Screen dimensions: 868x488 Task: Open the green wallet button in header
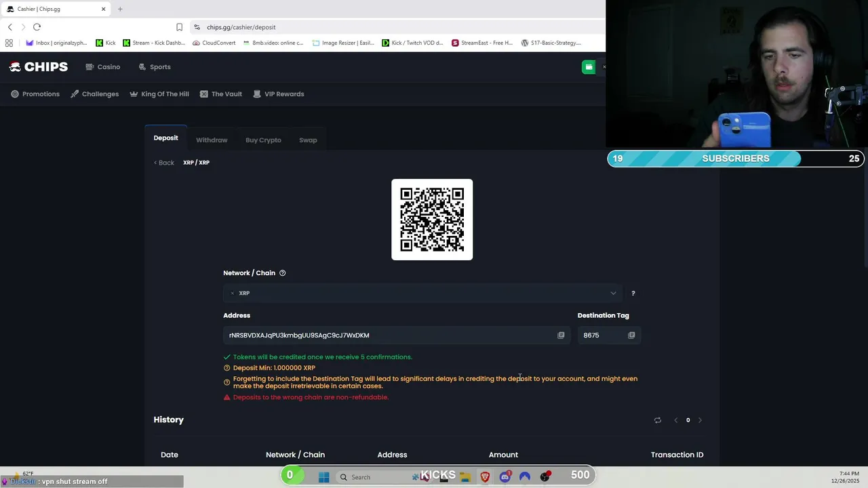tap(589, 66)
